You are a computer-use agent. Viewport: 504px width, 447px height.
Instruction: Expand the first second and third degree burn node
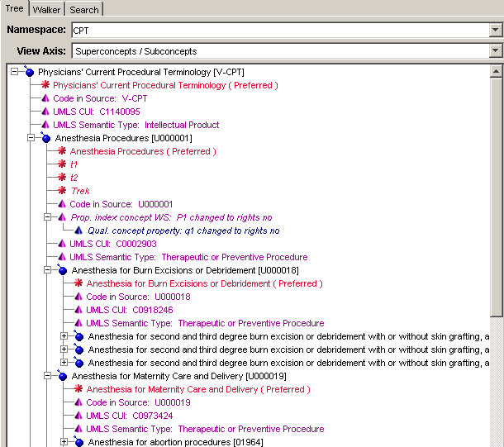(64, 335)
